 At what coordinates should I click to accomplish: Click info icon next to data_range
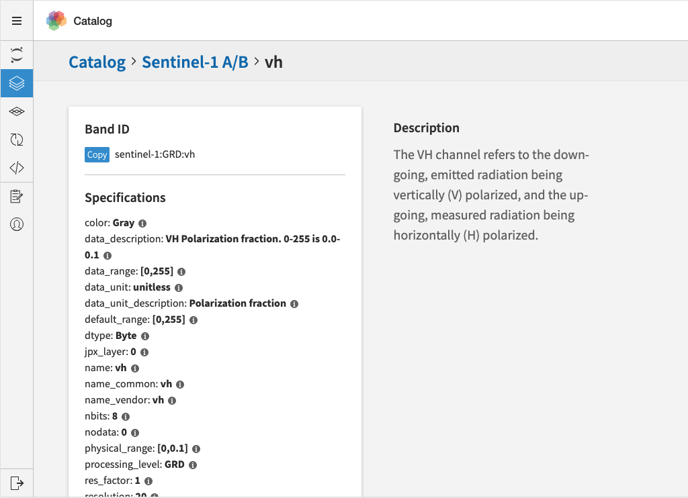(x=181, y=272)
